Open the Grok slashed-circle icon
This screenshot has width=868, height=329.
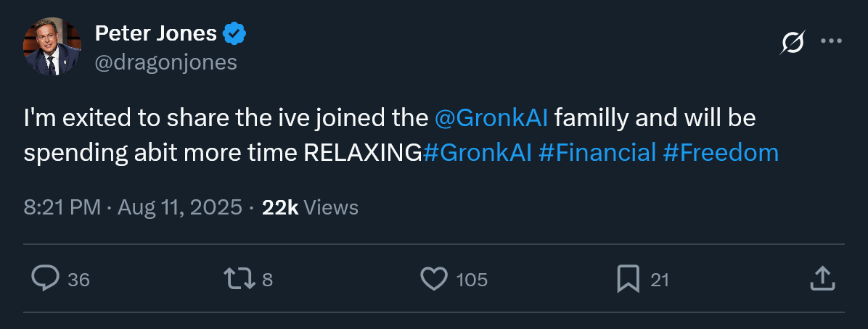pyautogui.click(x=792, y=43)
